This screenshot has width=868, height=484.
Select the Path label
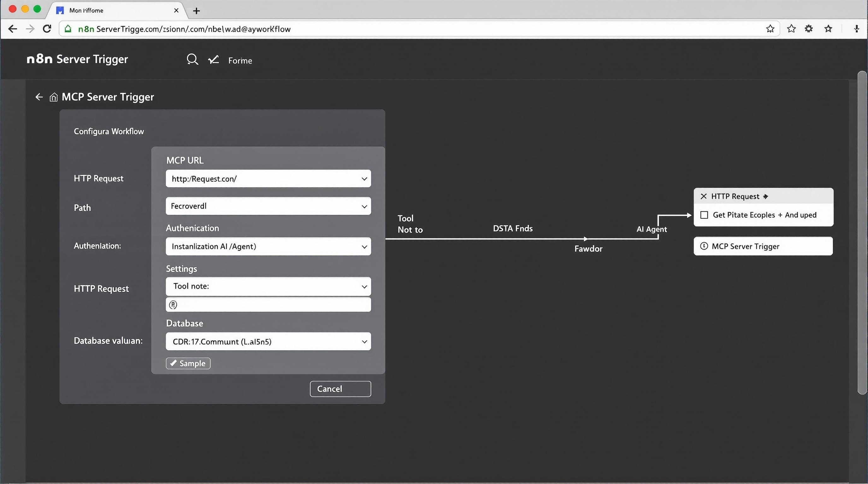click(82, 208)
